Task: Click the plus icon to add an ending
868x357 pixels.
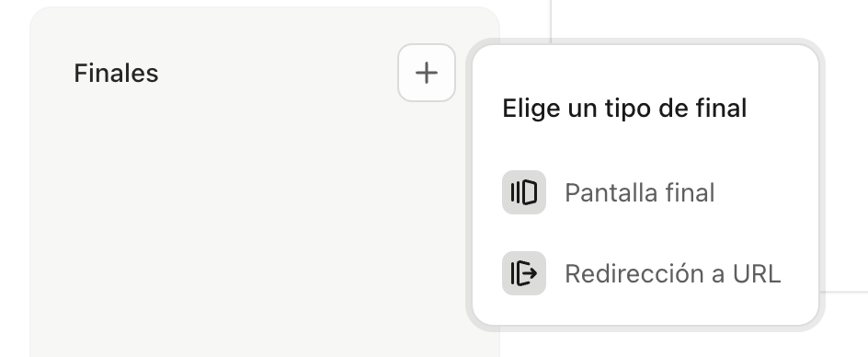Action: pos(427,73)
